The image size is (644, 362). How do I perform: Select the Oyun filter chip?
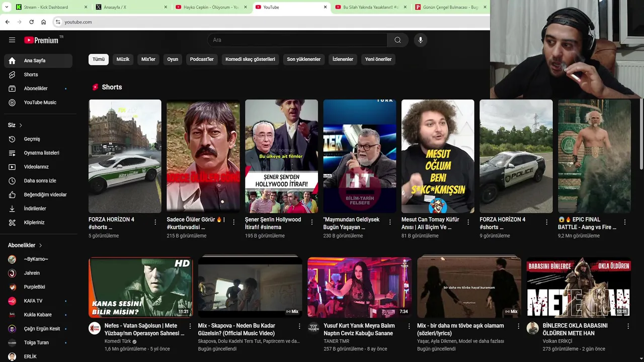pos(173,59)
